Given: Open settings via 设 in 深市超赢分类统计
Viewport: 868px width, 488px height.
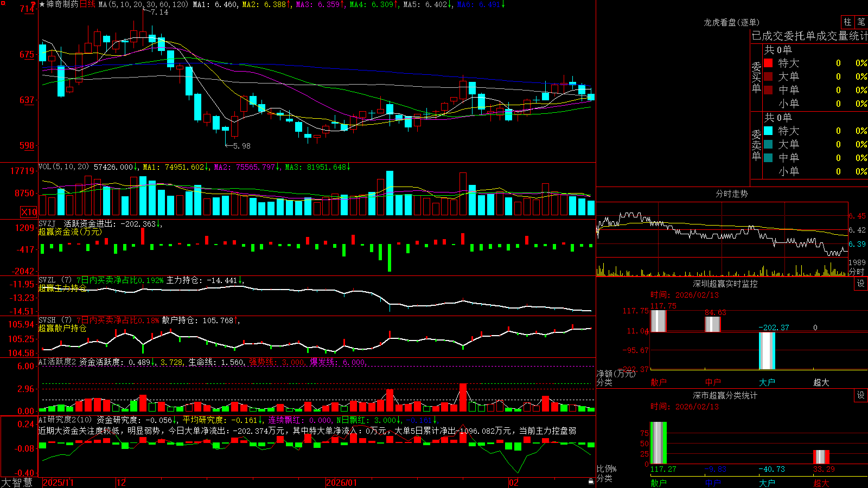Looking at the screenshot, I should 861,395.
